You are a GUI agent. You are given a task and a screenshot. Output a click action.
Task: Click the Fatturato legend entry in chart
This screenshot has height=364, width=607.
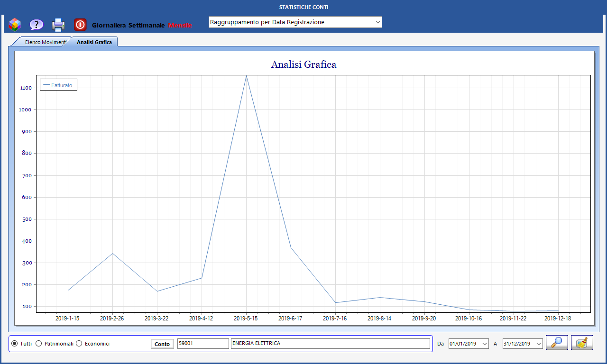58,85
